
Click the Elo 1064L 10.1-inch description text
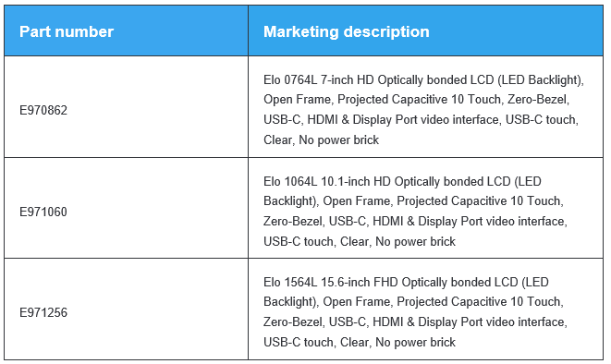[415, 212]
